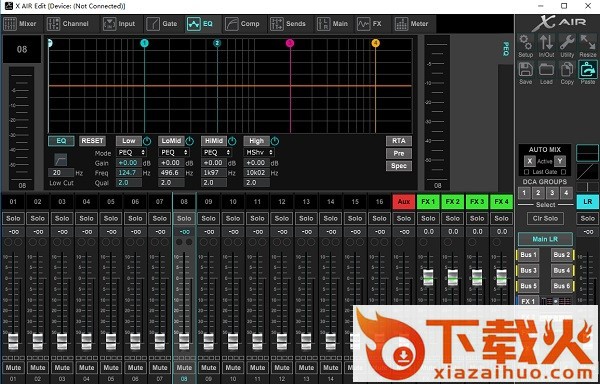Click the Clr Solo button
Viewport: 600px width, 384px height.
click(x=545, y=218)
